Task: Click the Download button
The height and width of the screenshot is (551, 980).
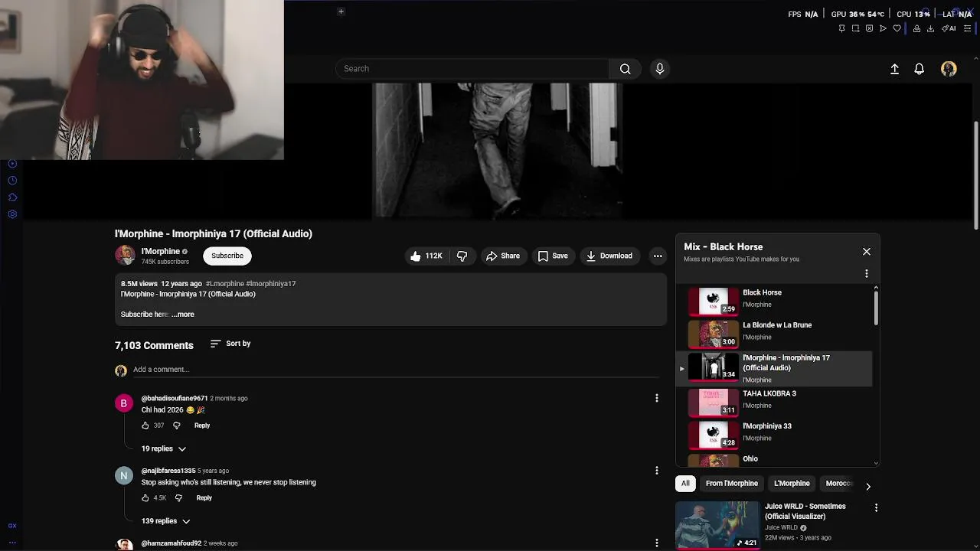Action: 609,256
